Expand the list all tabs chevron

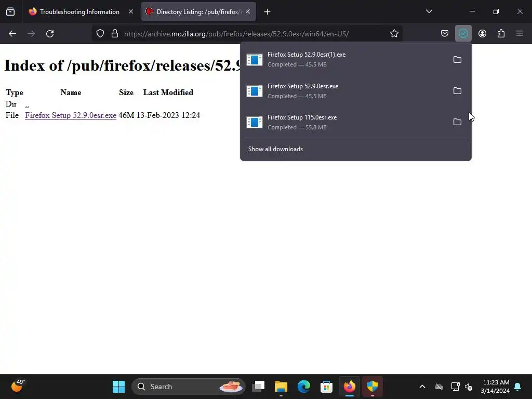pos(429,11)
